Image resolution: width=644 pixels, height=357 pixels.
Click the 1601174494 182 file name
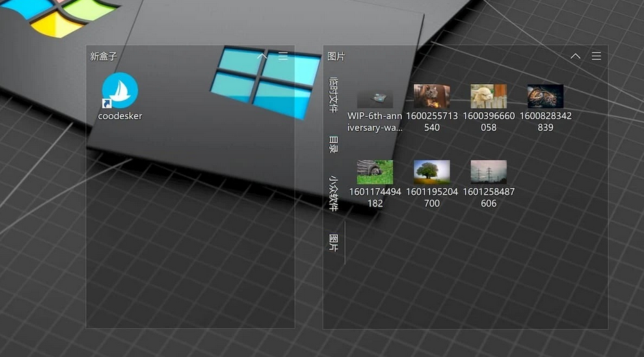tap(375, 198)
